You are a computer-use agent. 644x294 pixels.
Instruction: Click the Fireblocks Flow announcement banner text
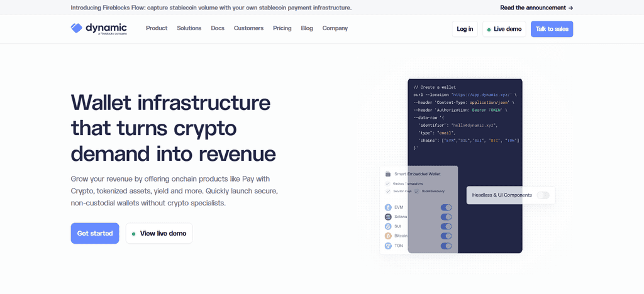tap(211, 8)
